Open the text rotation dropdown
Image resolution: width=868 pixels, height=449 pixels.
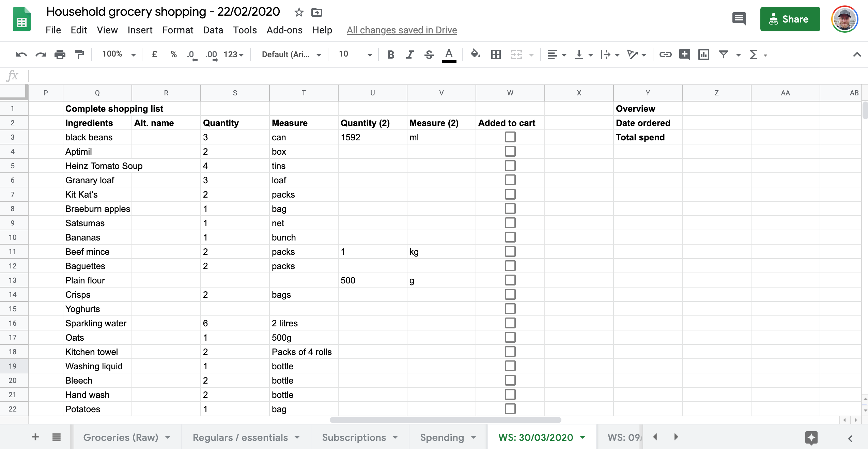636,55
